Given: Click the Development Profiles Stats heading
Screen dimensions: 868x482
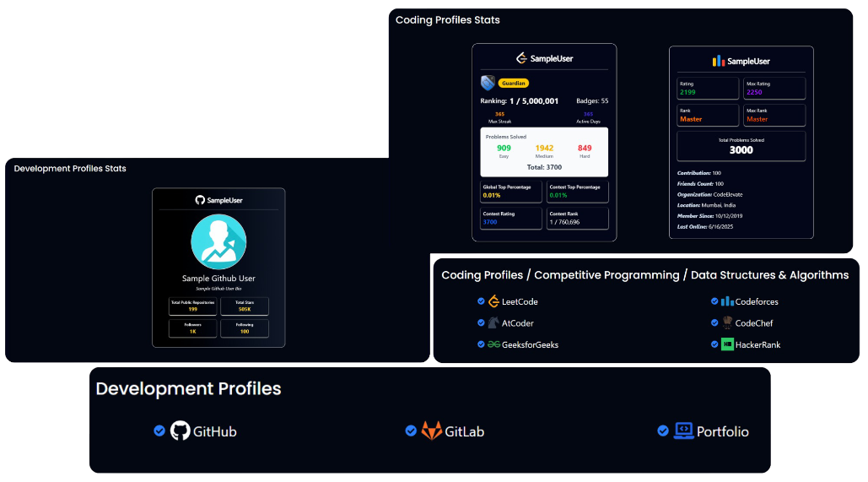Looking at the screenshot, I should tap(70, 169).
